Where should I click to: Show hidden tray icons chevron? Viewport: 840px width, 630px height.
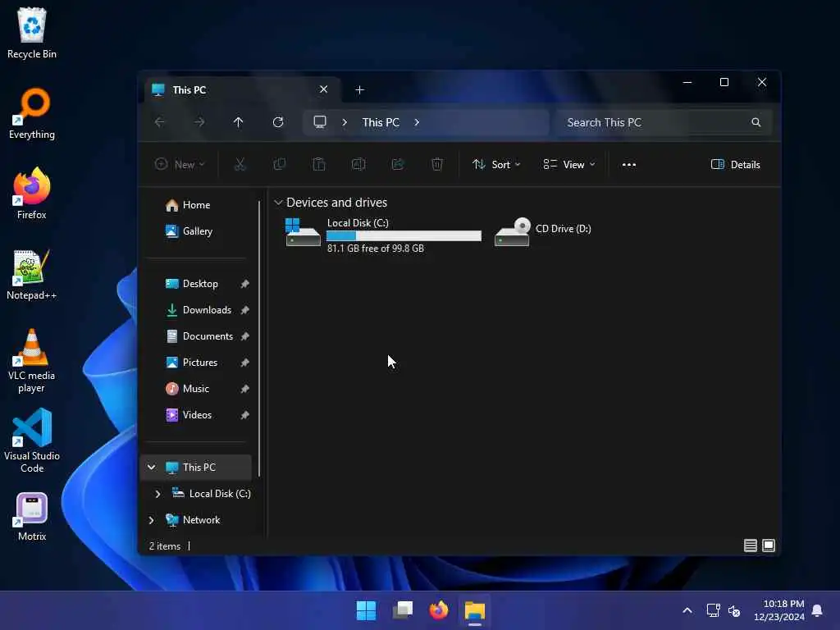(x=687, y=610)
